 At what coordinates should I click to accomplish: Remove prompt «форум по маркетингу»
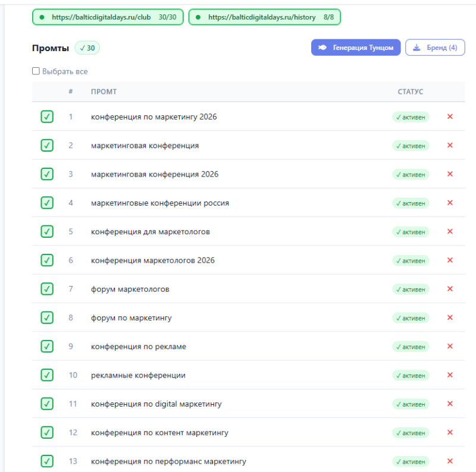point(450,317)
